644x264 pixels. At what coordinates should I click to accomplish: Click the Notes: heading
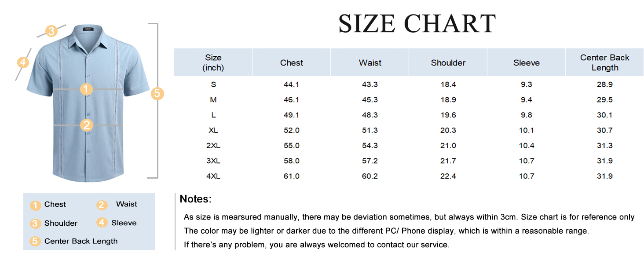(196, 199)
